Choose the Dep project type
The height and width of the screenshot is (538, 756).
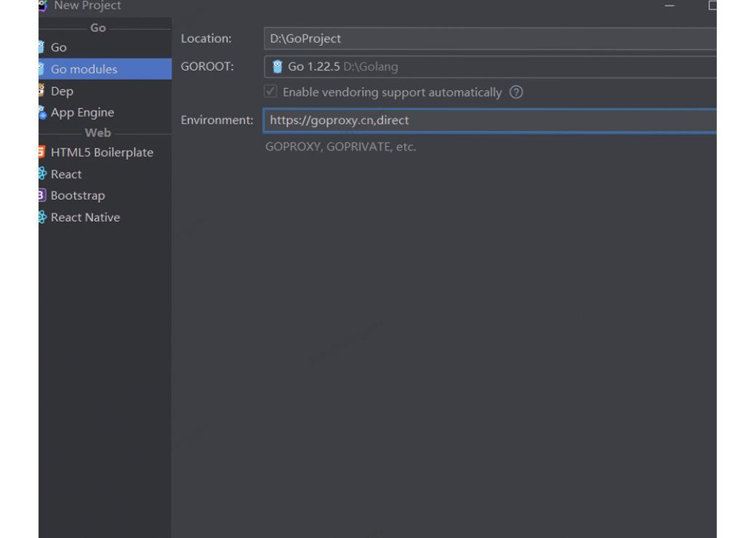105,91
